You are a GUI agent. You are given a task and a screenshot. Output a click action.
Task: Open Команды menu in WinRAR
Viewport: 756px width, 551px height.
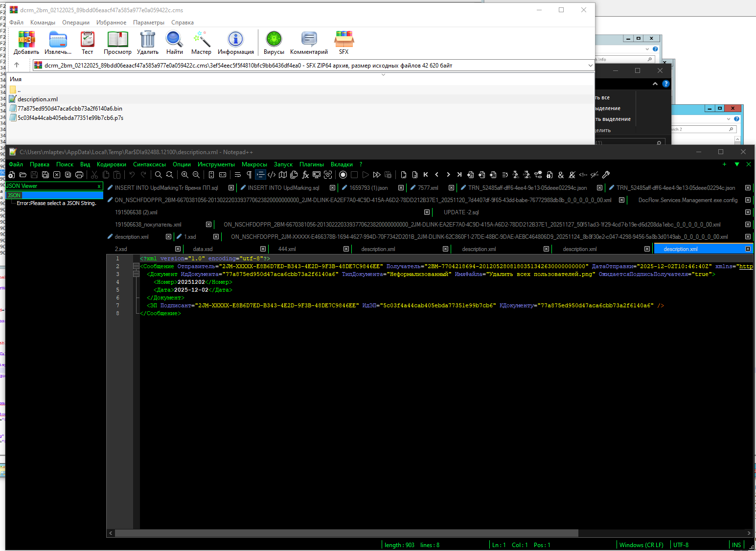43,23
